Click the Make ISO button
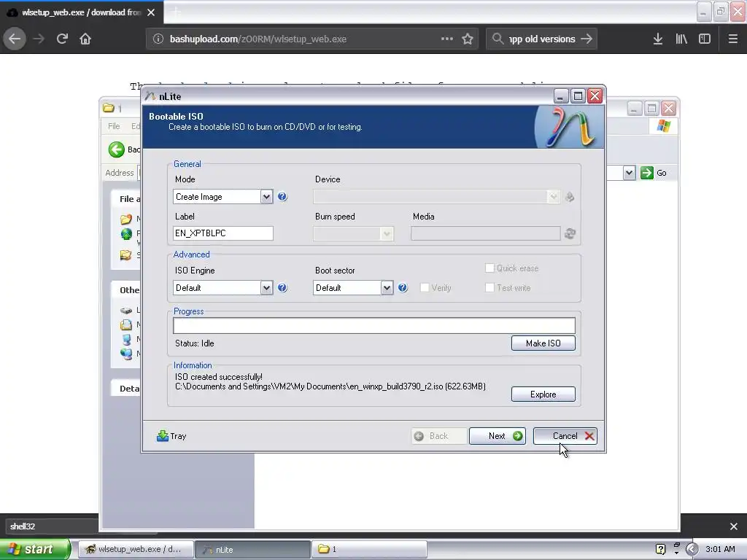 click(543, 343)
